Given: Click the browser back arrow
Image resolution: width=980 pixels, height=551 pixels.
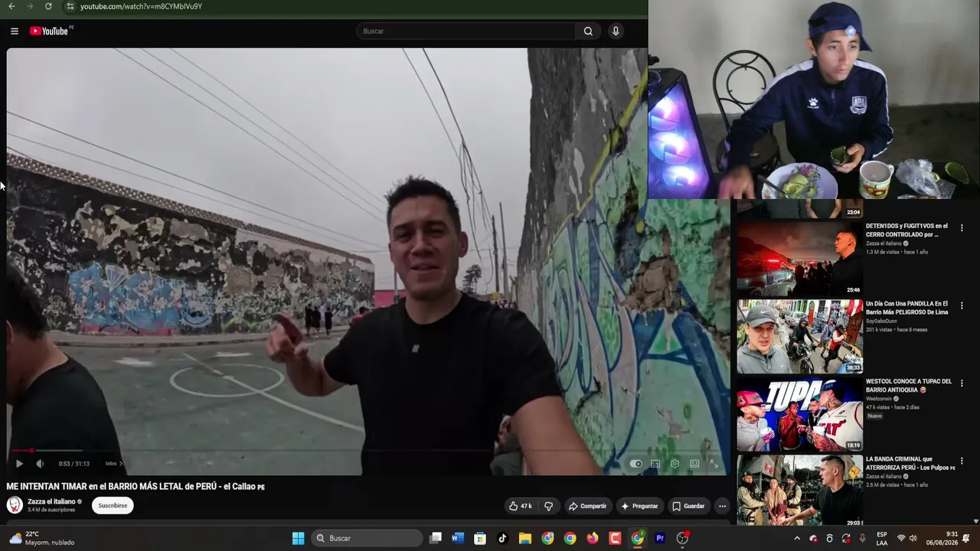Looking at the screenshot, I should click(11, 6).
